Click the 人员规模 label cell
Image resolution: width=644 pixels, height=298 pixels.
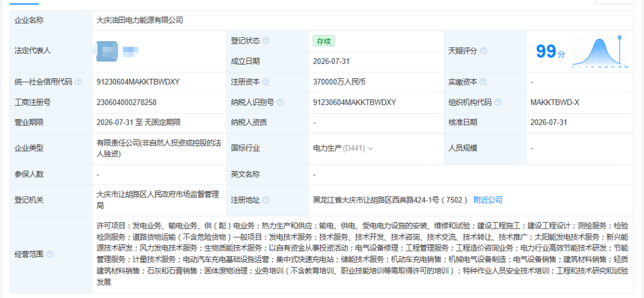click(x=485, y=148)
